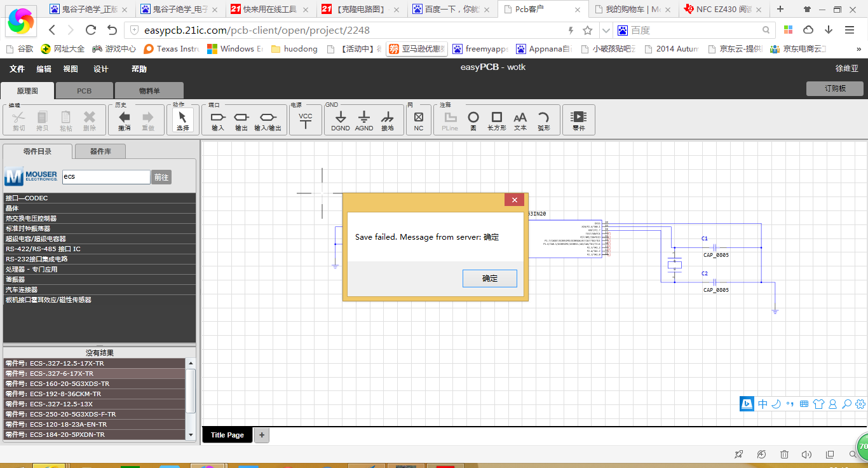Select the NC no-connect marker
868x468 pixels.
[419, 120]
